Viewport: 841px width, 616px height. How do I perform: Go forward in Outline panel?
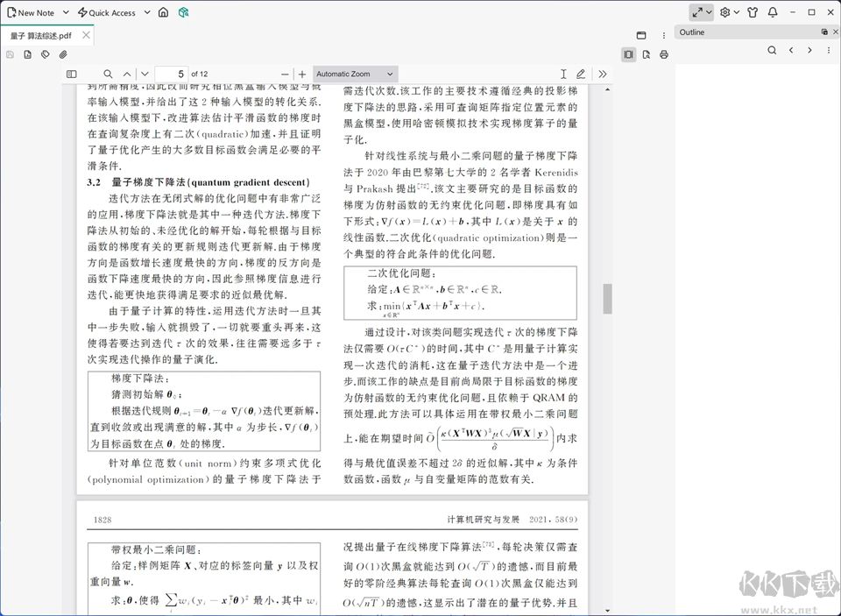click(809, 51)
